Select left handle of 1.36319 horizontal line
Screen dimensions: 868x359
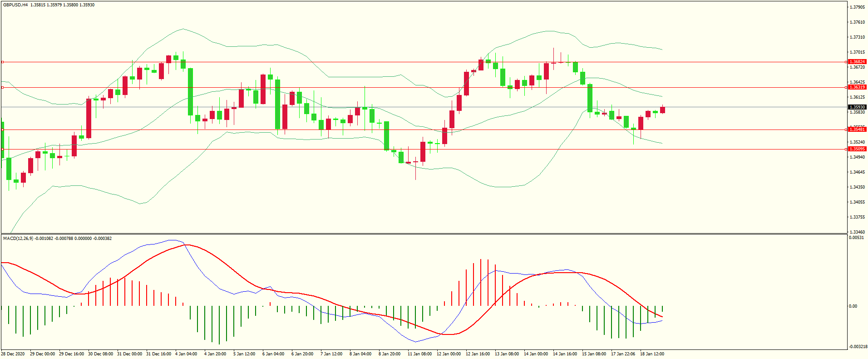click(x=2, y=87)
